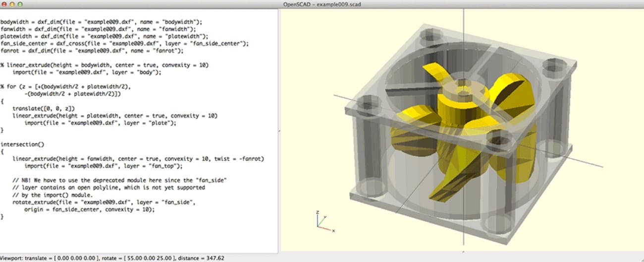Image resolution: width=644 pixels, height=262 pixels.
Task: Click the 'distance = 347.62' status value
Action: click(202, 258)
